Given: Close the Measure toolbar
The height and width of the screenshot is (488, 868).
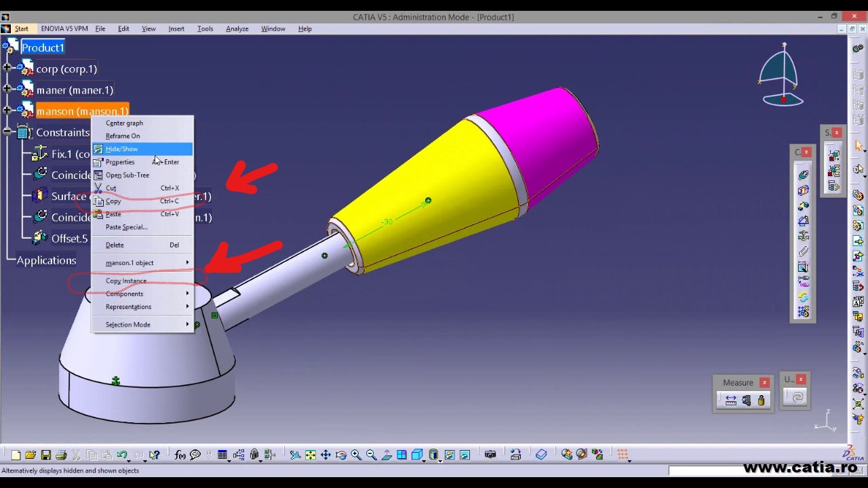Looking at the screenshot, I should coord(764,382).
